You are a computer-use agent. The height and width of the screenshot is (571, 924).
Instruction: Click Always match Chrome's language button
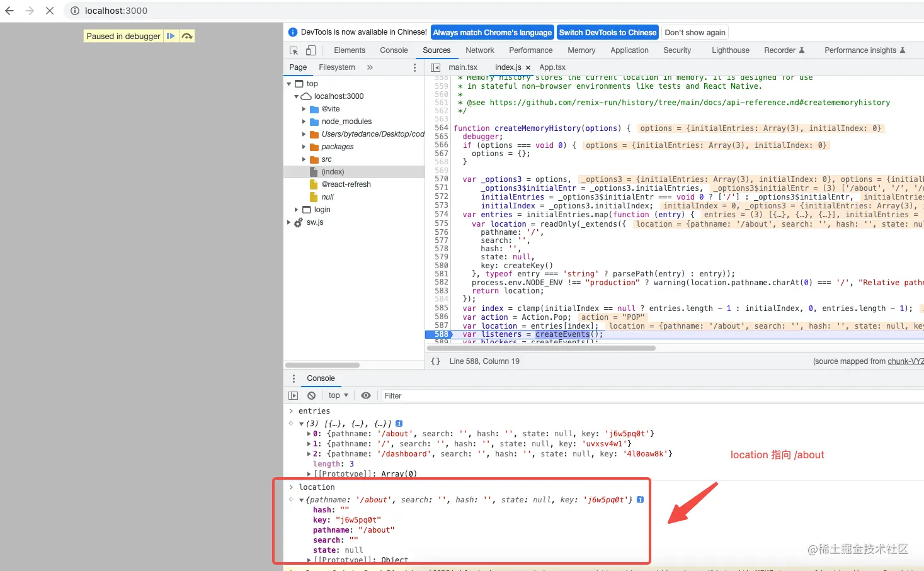(x=492, y=33)
